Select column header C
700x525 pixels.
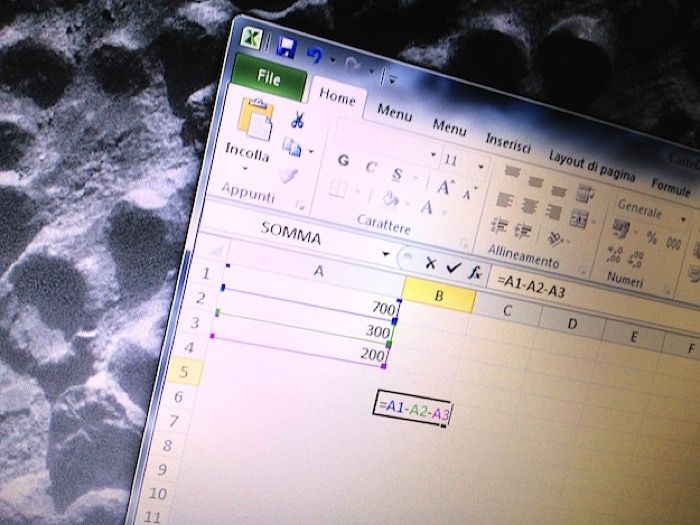tap(507, 310)
